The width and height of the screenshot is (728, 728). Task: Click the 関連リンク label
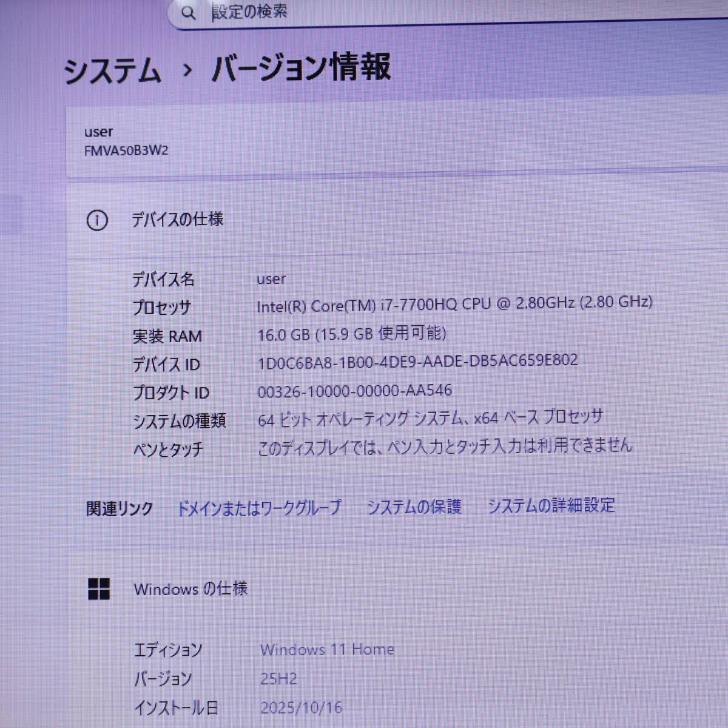(x=120, y=508)
